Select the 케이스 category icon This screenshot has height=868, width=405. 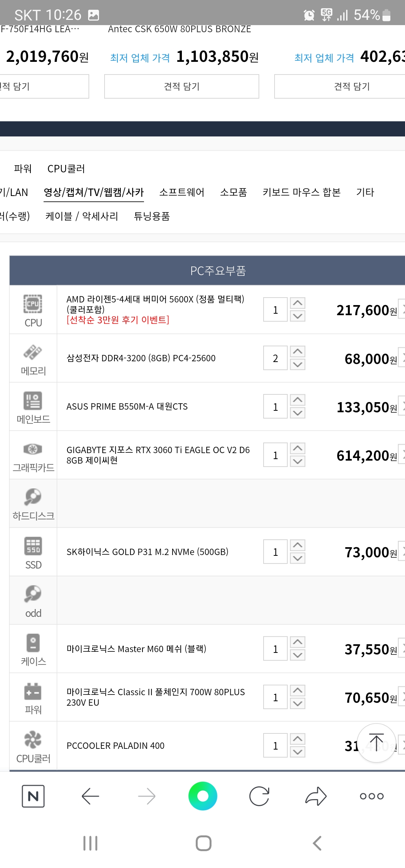pos(33,643)
